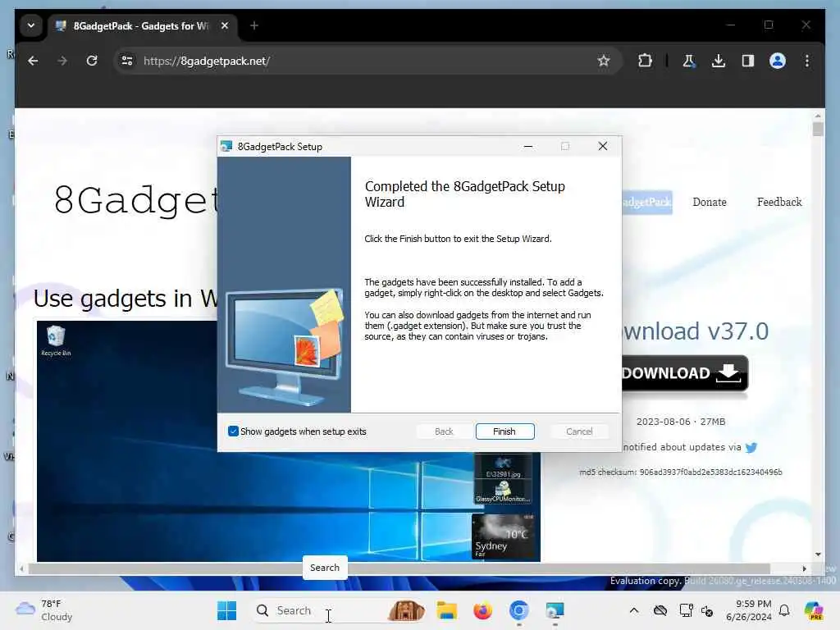Close the 8GadgetPack Setup dialog
Viewport: 840px width, 630px height.
(603, 146)
